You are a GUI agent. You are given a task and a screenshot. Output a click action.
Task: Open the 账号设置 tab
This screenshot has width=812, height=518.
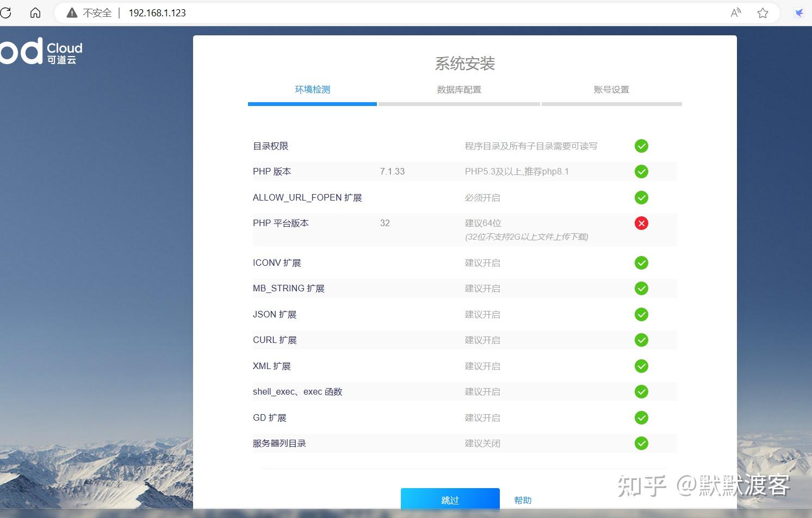pos(611,89)
